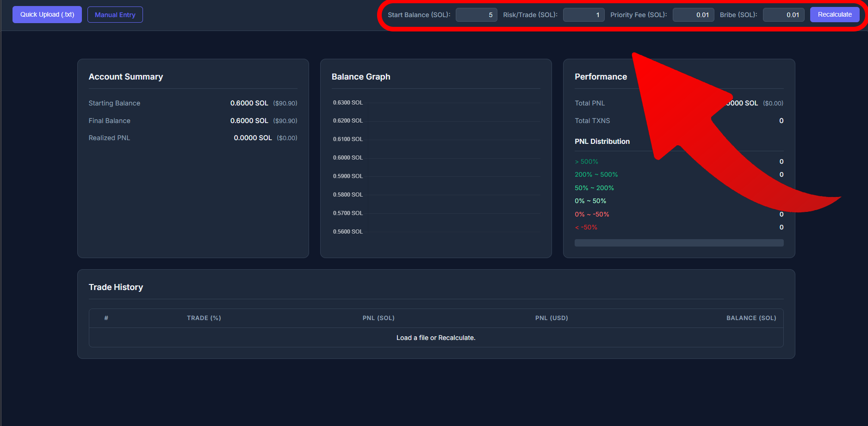Click the Final Balance label
868x426 pixels.
pyautogui.click(x=110, y=121)
